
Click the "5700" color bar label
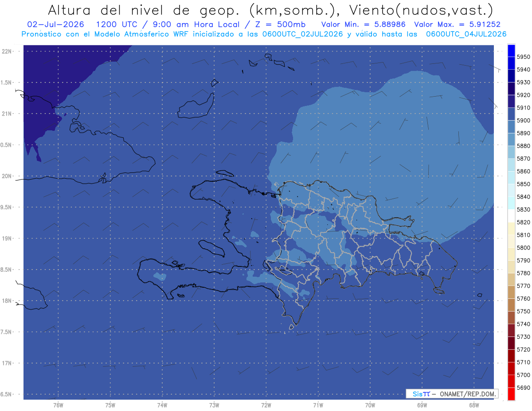click(x=524, y=375)
